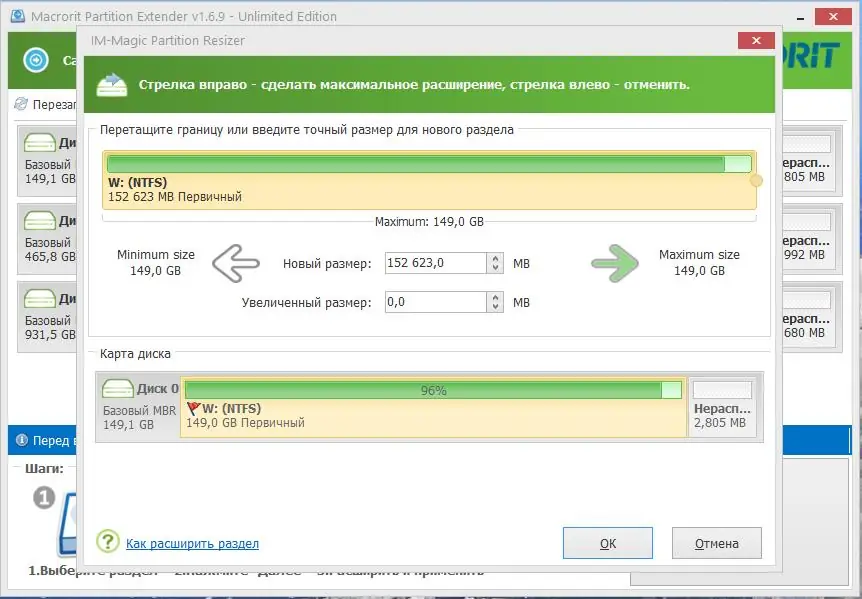Click the right arrow for maximum extension
The height and width of the screenshot is (599, 862).
click(x=615, y=263)
